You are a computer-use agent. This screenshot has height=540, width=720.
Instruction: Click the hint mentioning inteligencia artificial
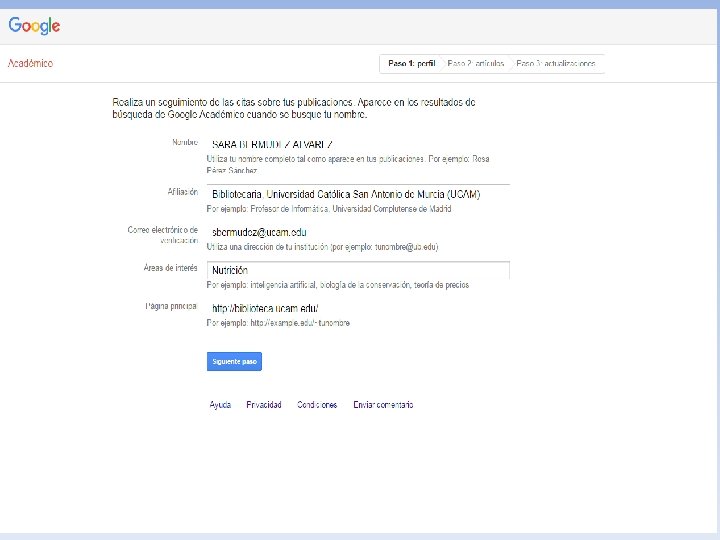(338, 285)
